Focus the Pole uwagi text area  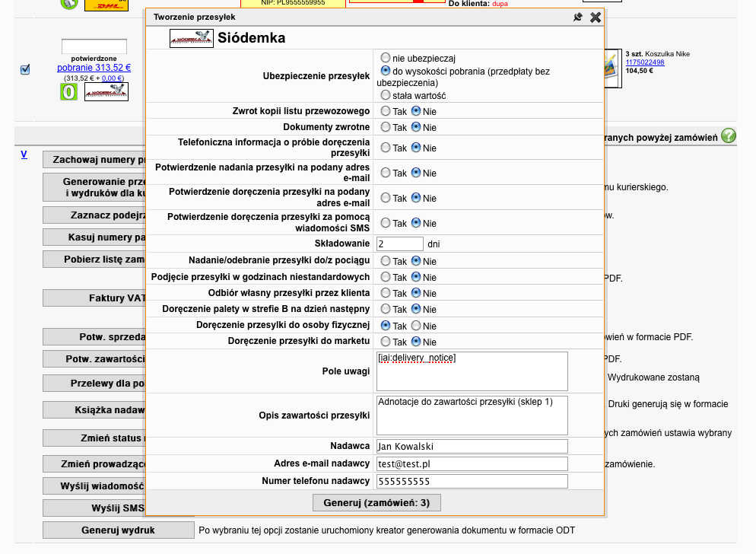[x=472, y=371]
